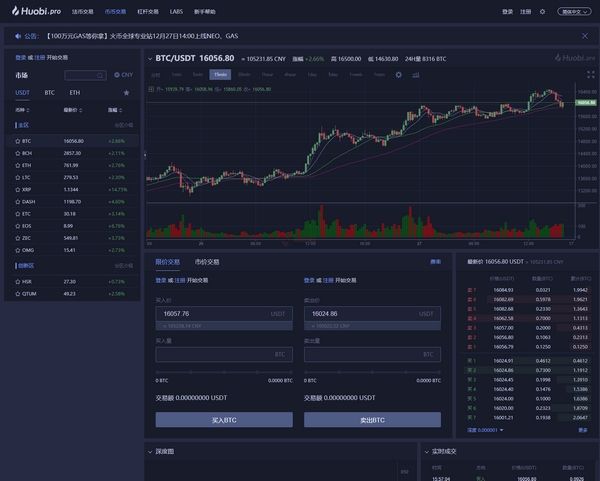Select the highlighted 15min chart interval
This screenshot has height=481, width=600.
(220, 75)
